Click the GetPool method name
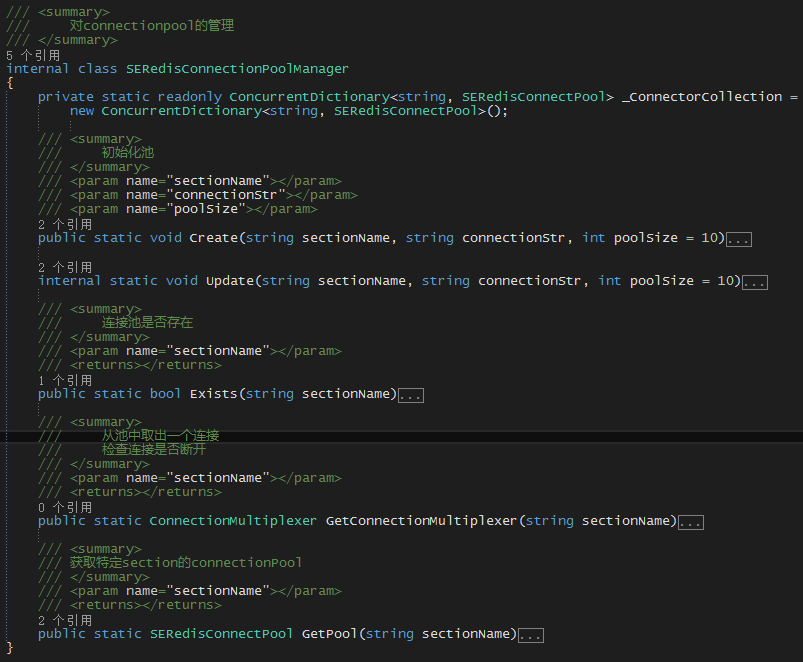 click(x=330, y=634)
